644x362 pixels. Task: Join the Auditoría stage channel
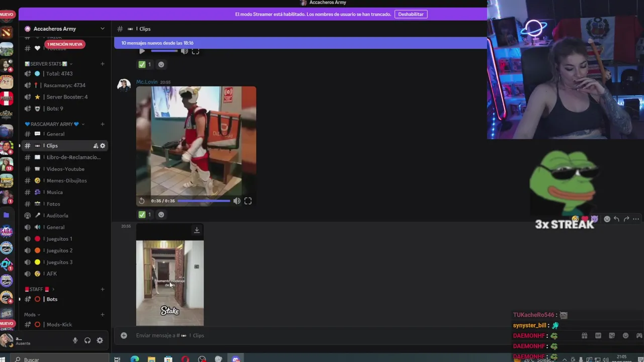point(64,216)
